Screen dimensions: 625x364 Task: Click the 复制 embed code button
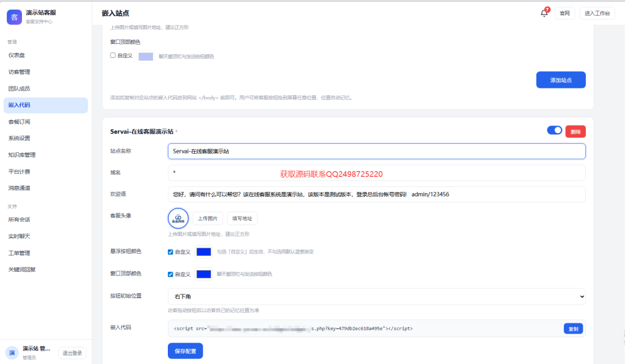tap(573, 329)
